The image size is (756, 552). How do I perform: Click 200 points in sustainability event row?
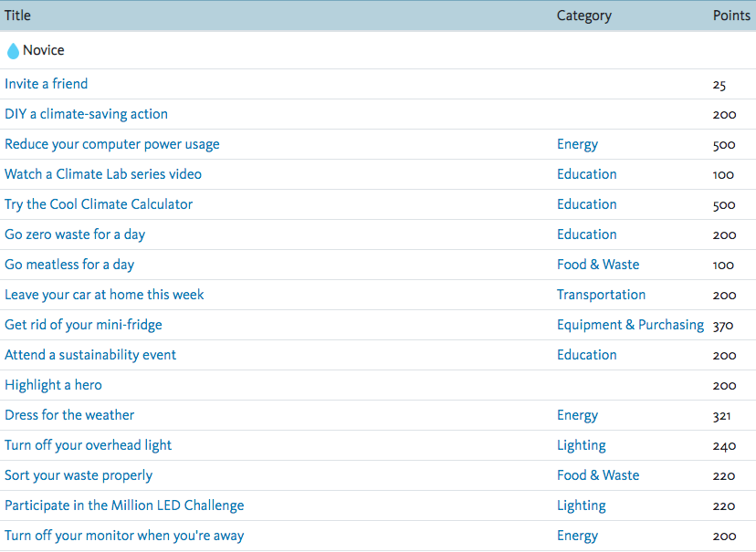[725, 356]
